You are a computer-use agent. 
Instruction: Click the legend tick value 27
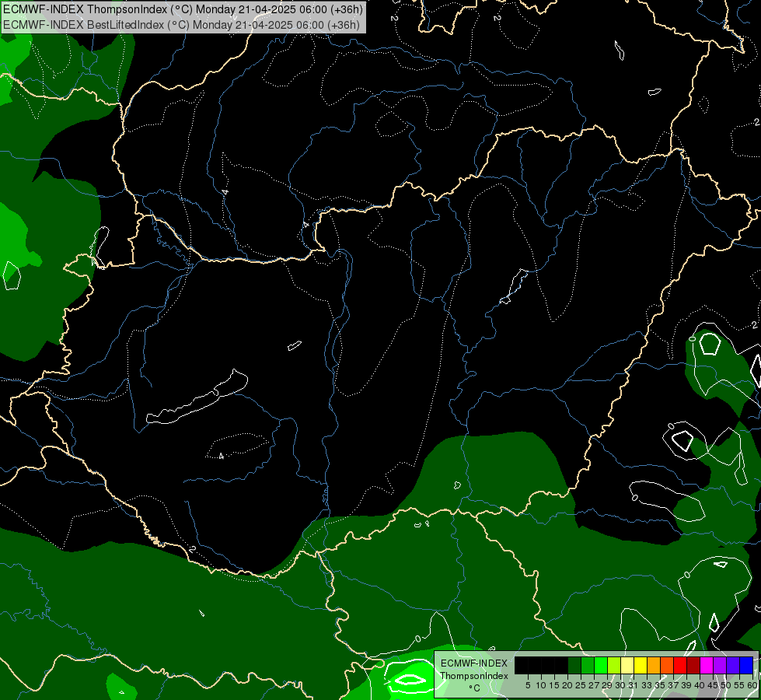click(594, 685)
